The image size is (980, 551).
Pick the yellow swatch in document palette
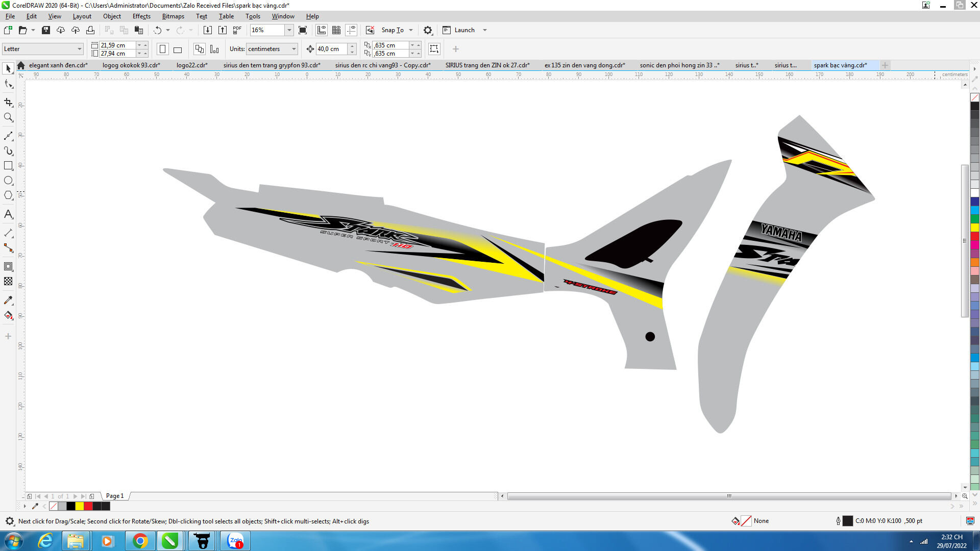tap(80, 506)
